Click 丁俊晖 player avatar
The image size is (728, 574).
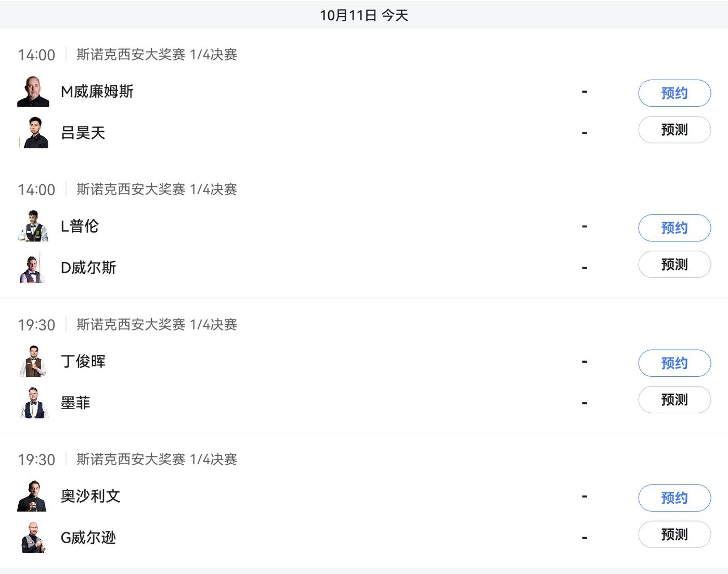coord(33,361)
